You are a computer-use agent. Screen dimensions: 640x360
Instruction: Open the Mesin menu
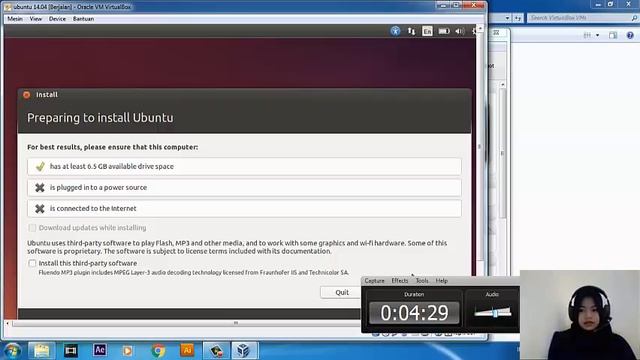15,19
